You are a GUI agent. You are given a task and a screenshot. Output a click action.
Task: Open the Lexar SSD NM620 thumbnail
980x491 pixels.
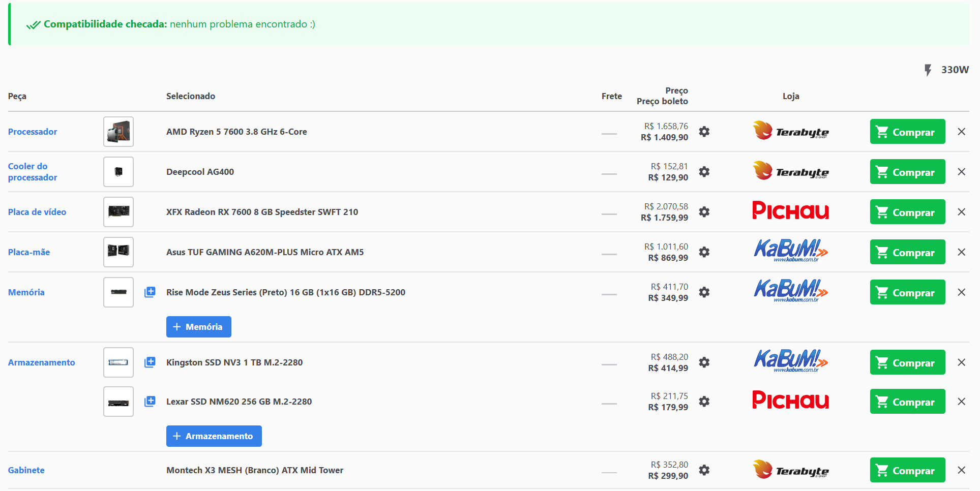coord(118,402)
